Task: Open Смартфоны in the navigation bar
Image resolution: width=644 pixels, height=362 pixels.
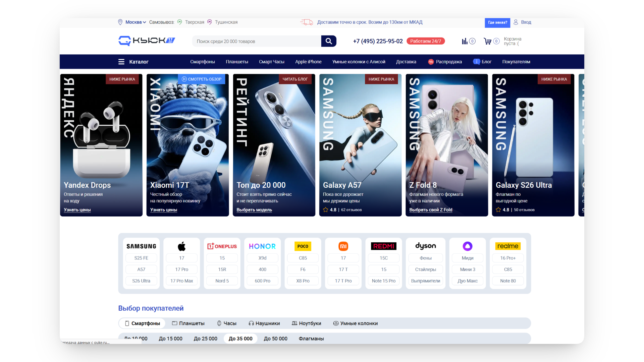Action: pyautogui.click(x=203, y=62)
